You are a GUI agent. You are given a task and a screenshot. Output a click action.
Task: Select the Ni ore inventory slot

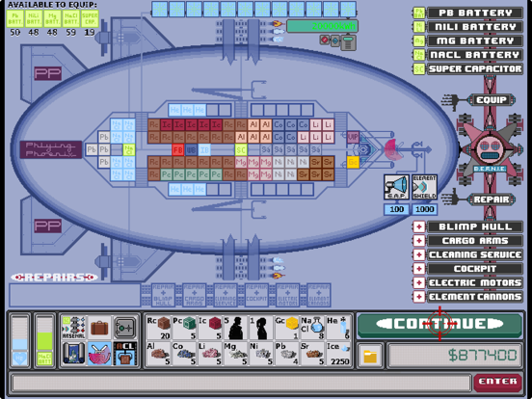261,354
